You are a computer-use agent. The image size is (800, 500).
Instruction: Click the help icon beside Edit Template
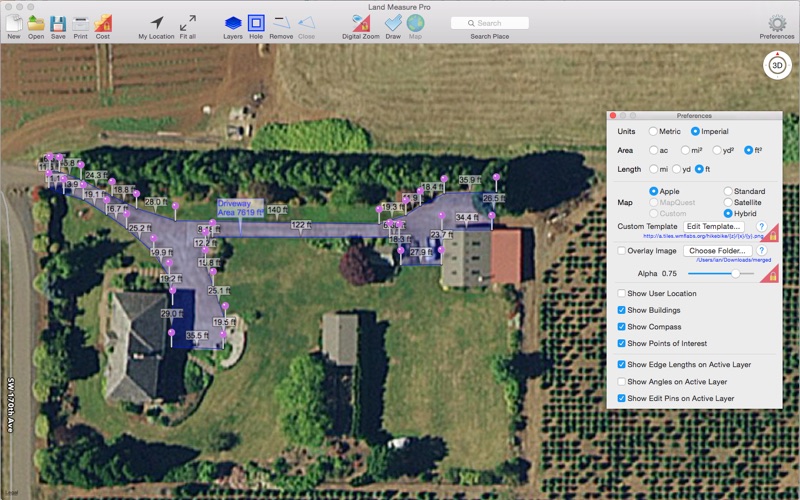(761, 226)
